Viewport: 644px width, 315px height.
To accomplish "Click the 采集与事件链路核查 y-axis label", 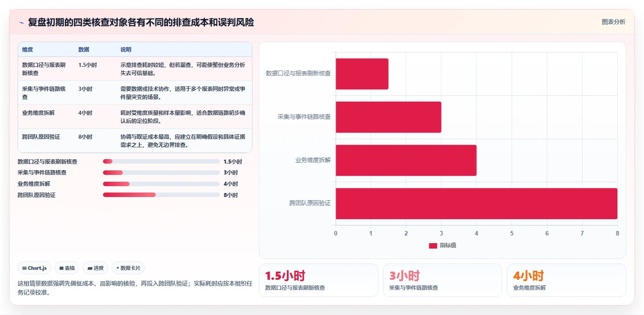I will pyautogui.click(x=304, y=117).
